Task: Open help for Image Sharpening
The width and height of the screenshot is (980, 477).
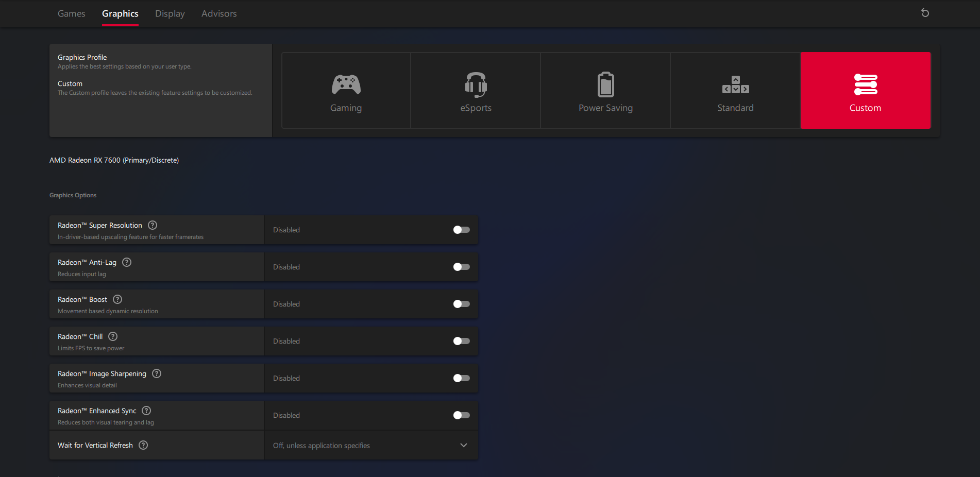Action: point(157,373)
